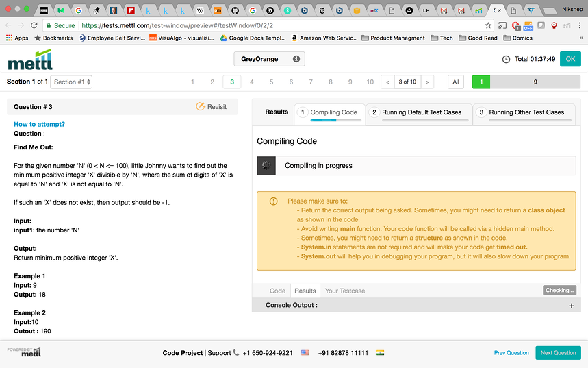Click the browser forward arrow
Image resolution: width=588 pixels, height=368 pixels.
(21, 25)
